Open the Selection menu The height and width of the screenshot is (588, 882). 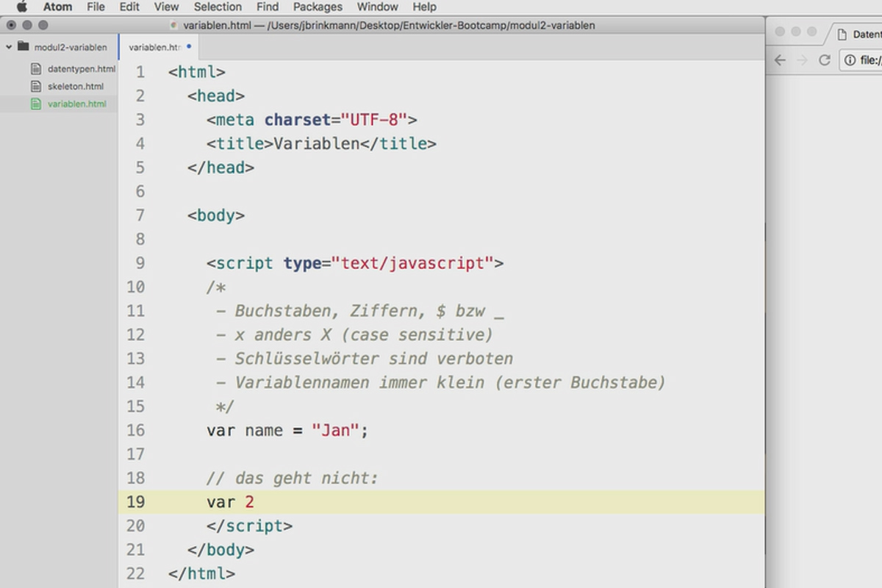tap(218, 7)
